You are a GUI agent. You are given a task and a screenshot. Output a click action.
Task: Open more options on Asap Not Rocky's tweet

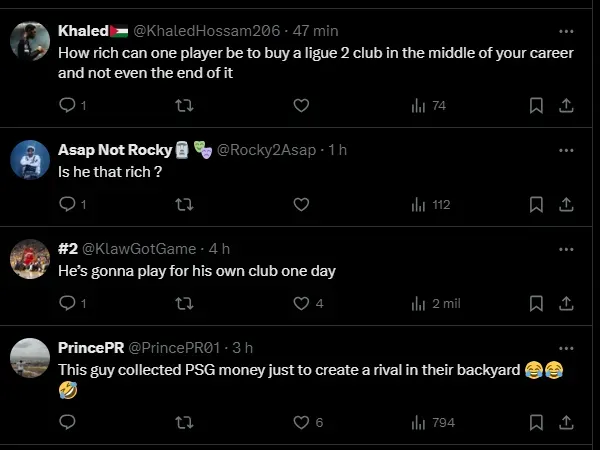tap(566, 150)
